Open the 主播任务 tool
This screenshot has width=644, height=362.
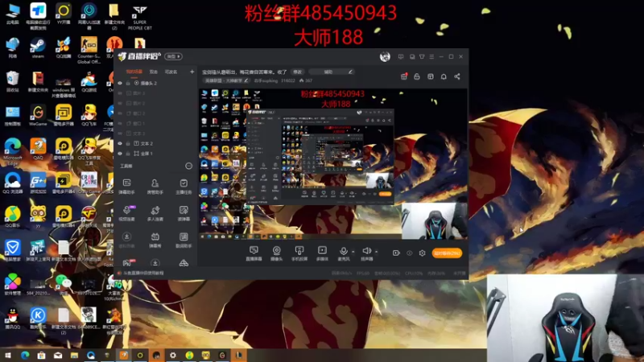click(x=184, y=187)
